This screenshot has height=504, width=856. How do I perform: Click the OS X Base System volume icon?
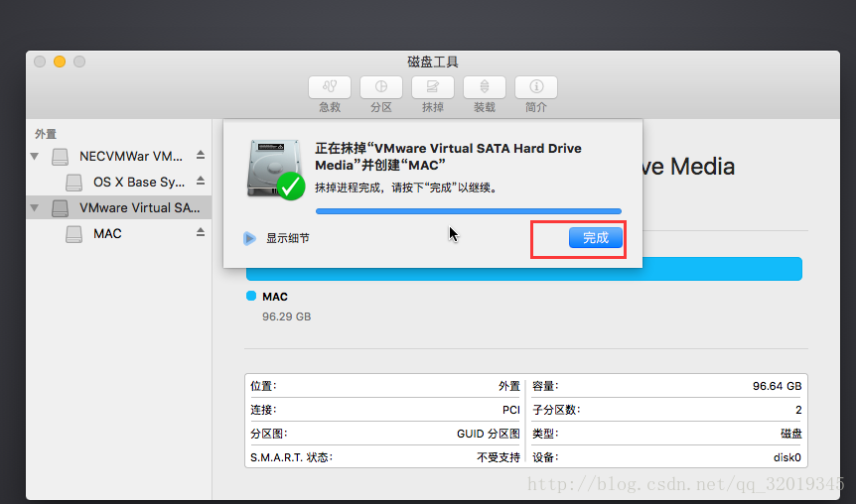[73, 183]
